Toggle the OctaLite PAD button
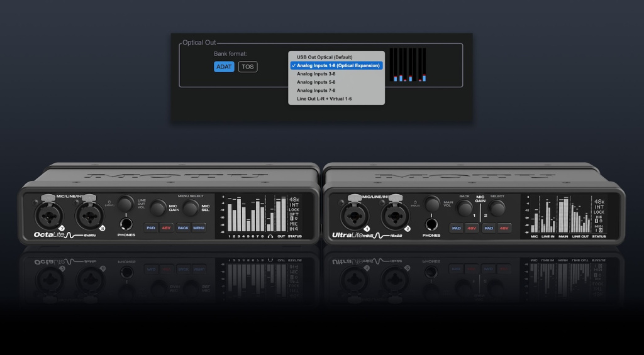The image size is (644, 355). click(151, 228)
